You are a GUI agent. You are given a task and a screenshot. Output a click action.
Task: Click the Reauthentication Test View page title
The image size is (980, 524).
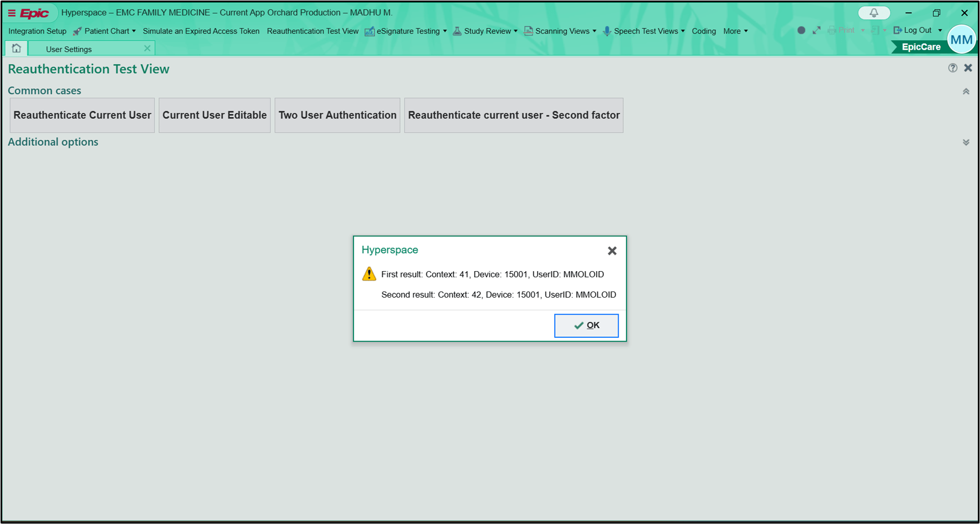88,69
